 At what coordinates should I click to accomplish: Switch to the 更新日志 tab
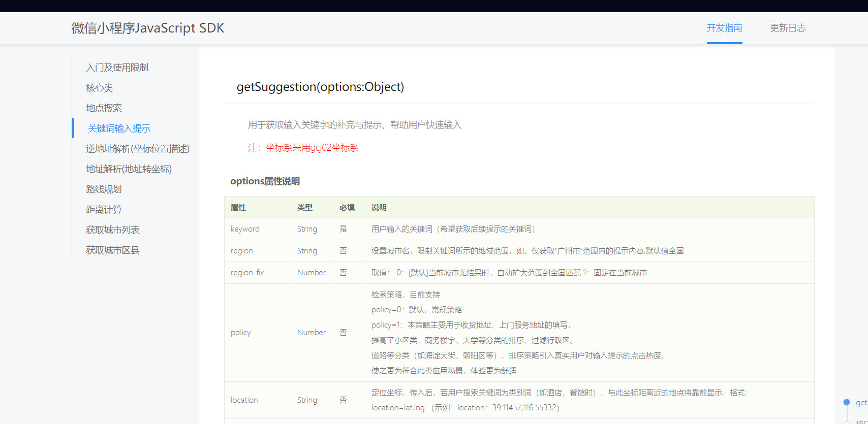tap(788, 28)
